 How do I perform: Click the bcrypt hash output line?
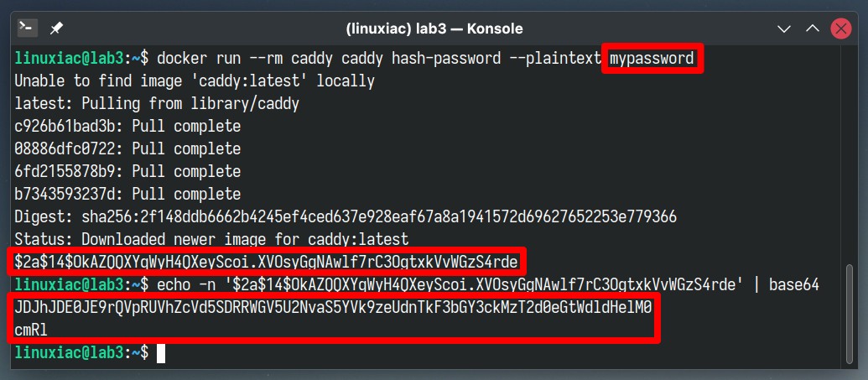pos(266,262)
